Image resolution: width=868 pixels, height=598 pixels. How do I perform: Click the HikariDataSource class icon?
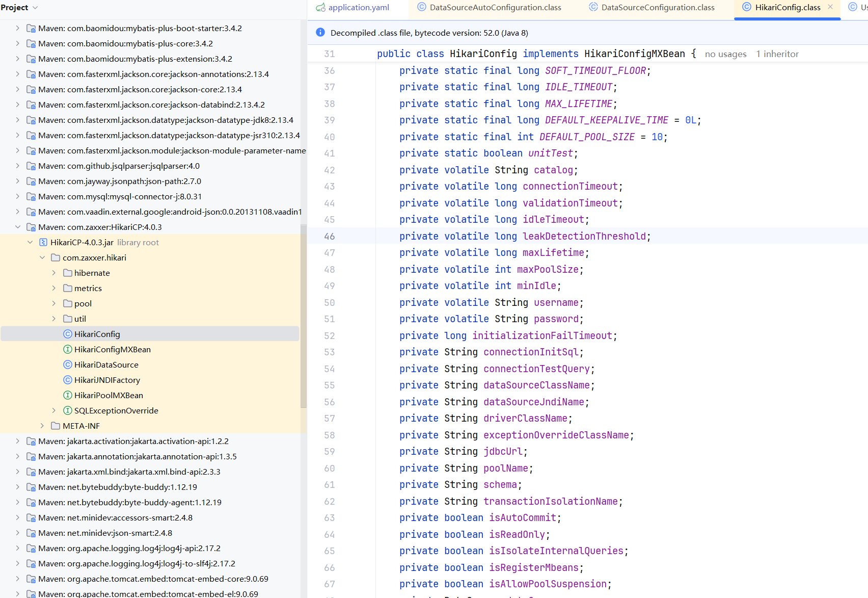[68, 365]
